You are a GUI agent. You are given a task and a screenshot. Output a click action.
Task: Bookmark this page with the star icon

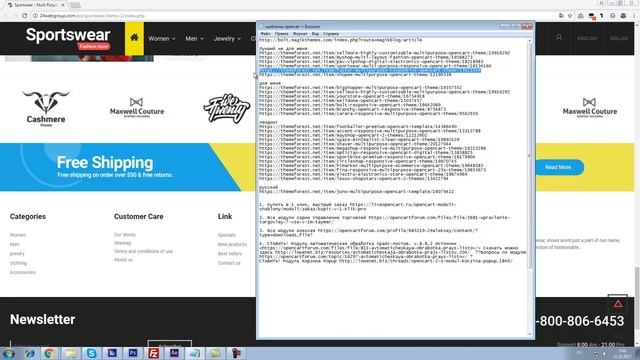click(570, 16)
